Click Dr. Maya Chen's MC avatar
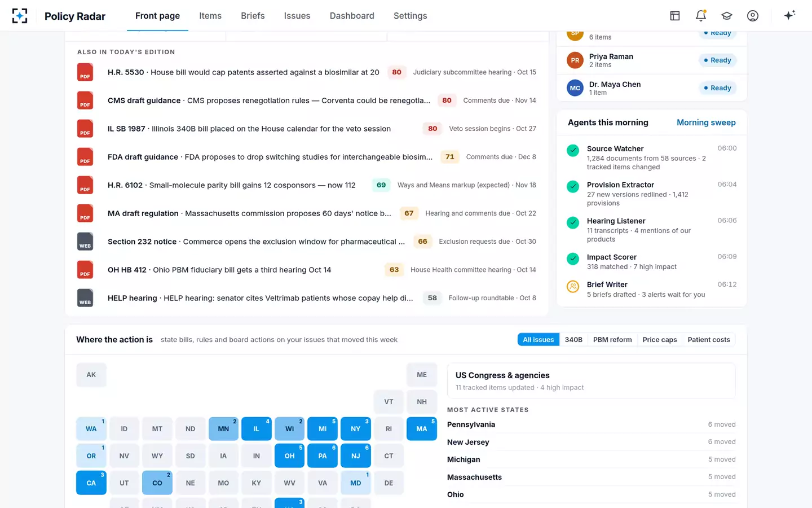 pos(575,87)
